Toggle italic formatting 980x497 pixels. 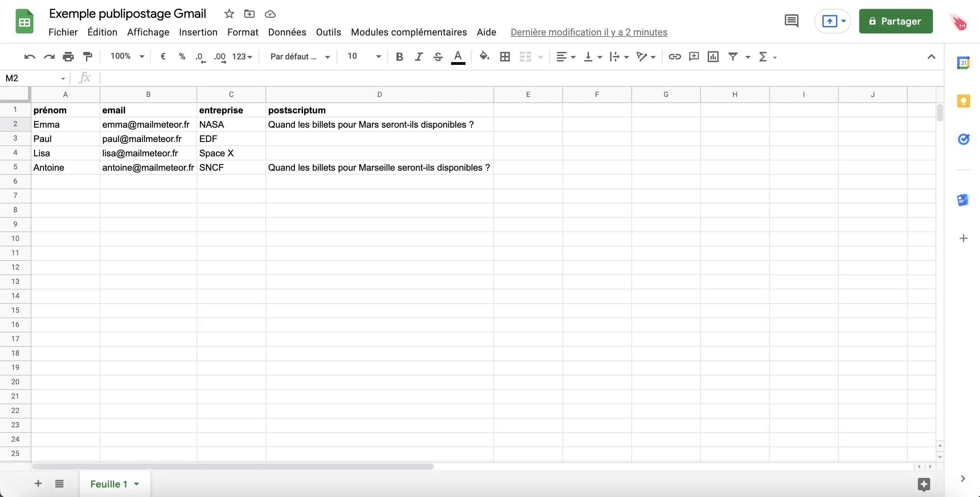click(418, 57)
